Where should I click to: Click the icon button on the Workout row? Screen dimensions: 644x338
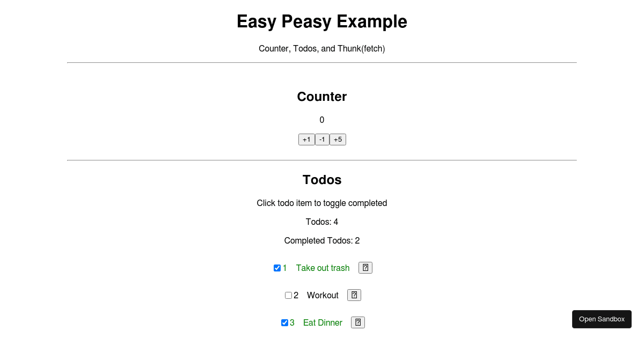pos(354,295)
